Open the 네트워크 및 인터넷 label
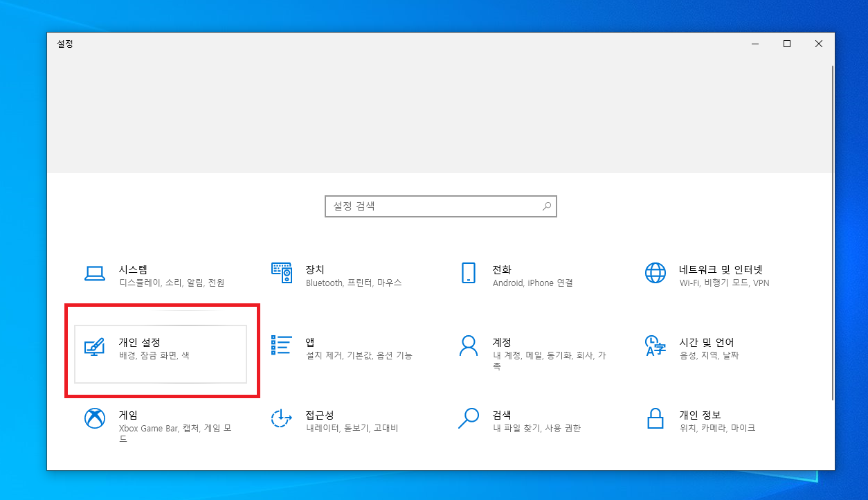The width and height of the screenshot is (868, 500). click(721, 269)
